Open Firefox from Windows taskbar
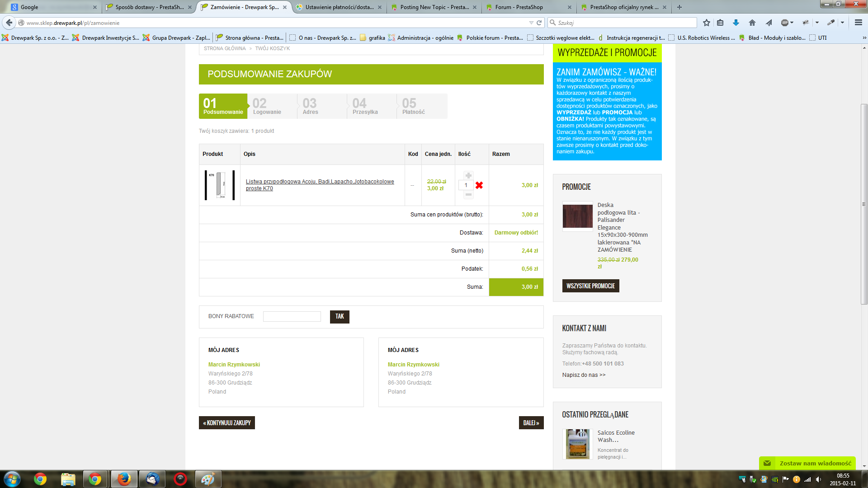 (x=124, y=479)
